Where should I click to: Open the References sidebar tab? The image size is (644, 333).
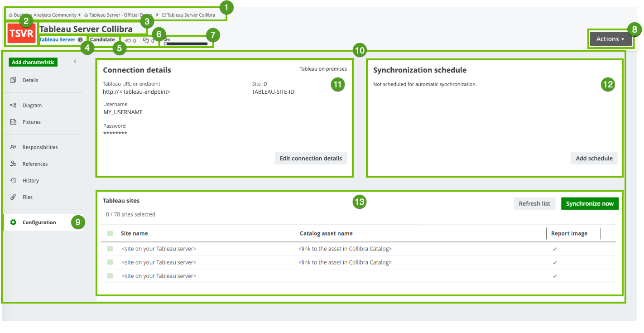35,164
